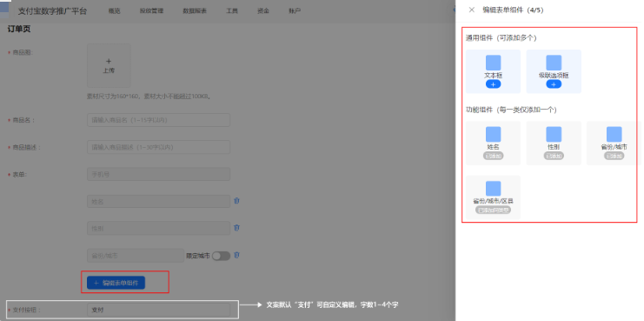Click the 已添加 badge under 省份/城市
Image resolution: width=644 pixels, height=321 pixels.
[614, 156]
